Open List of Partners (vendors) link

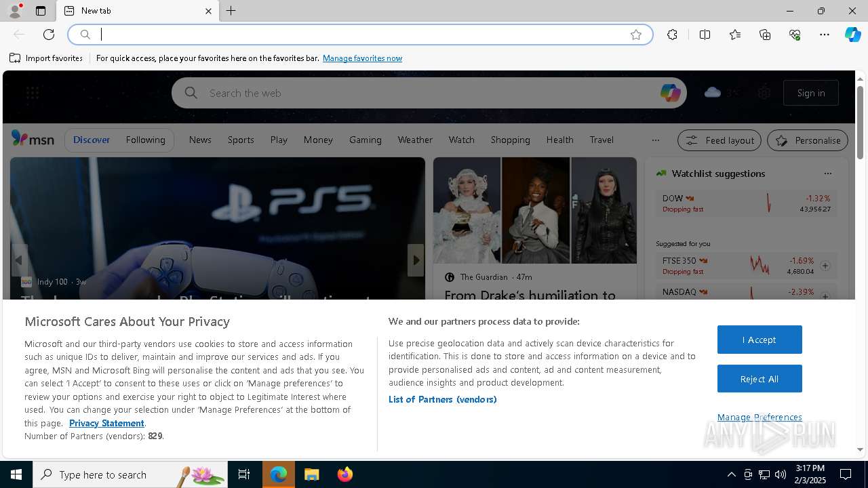442,399
